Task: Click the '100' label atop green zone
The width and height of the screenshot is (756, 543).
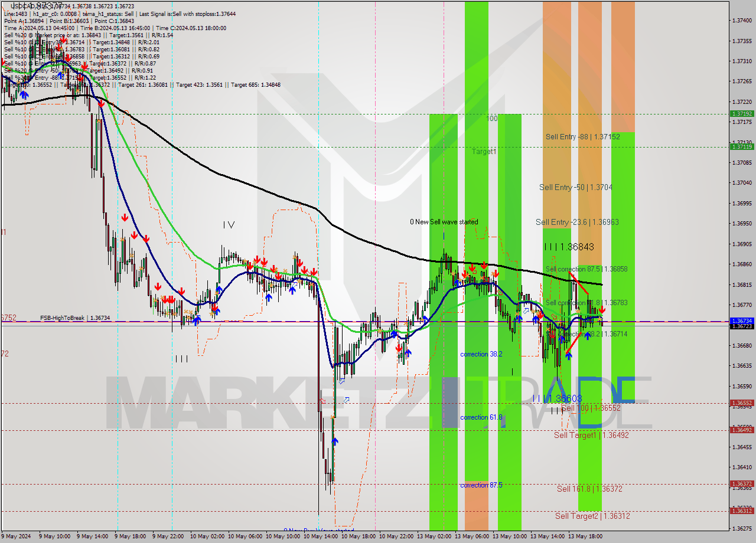Action: [x=491, y=119]
